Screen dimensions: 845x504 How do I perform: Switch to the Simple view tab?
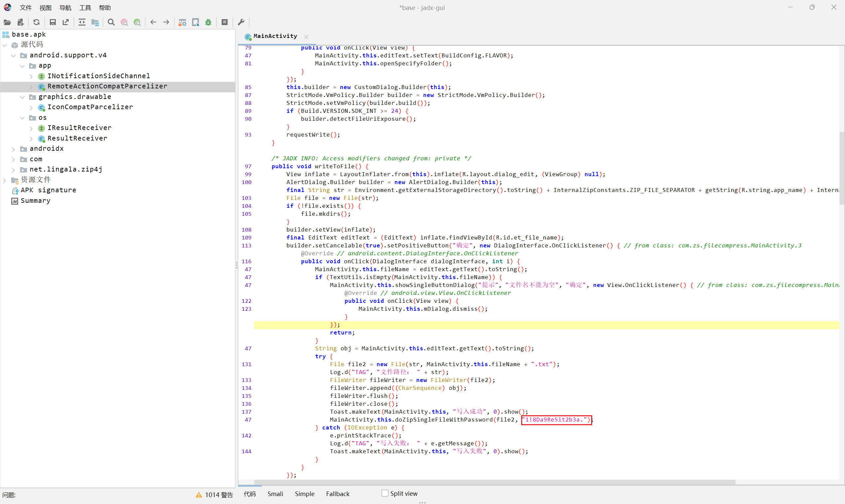304,494
